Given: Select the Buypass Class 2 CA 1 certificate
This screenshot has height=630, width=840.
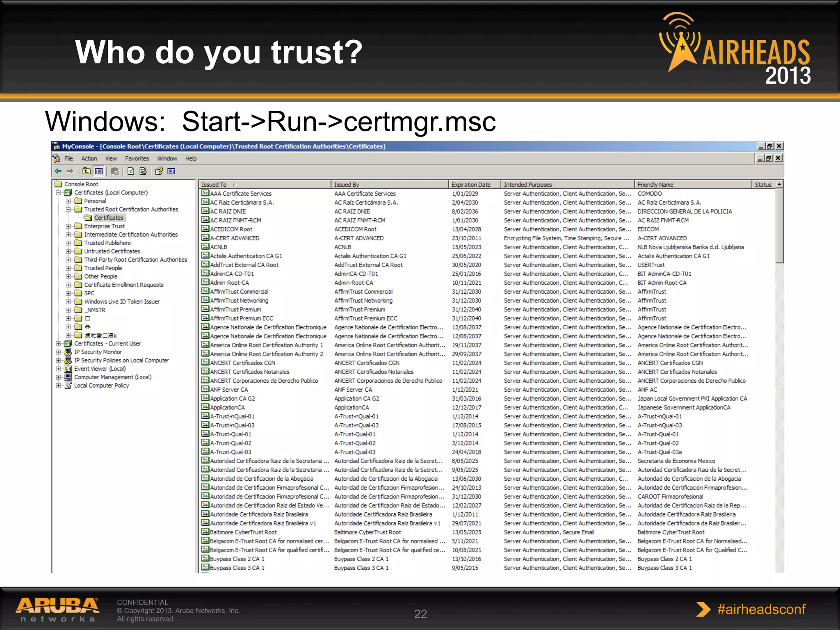Looking at the screenshot, I should click(237, 559).
